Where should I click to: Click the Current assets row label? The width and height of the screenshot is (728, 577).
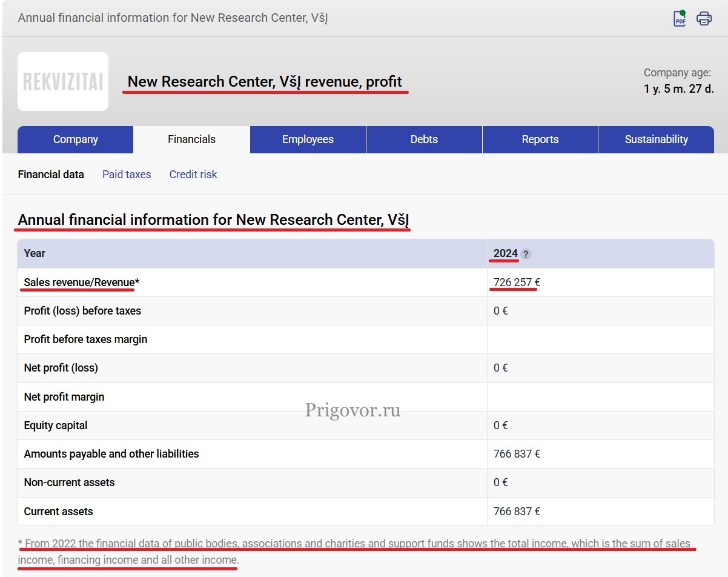(59, 512)
